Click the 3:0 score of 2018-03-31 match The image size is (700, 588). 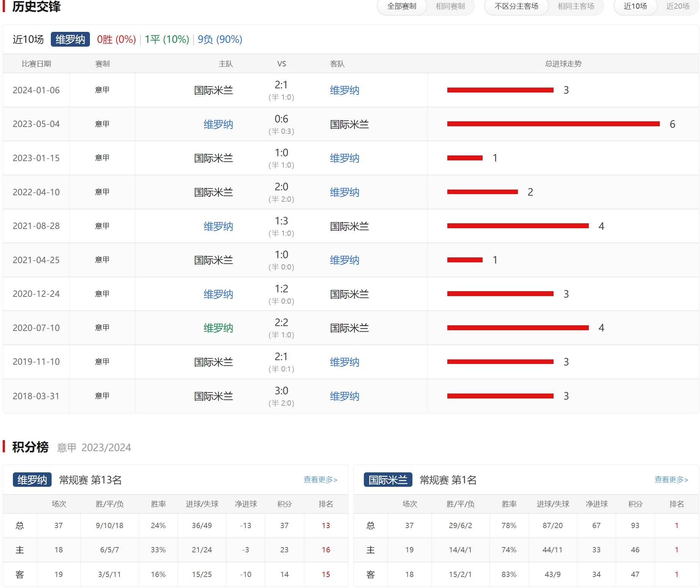pyautogui.click(x=281, y=391)
